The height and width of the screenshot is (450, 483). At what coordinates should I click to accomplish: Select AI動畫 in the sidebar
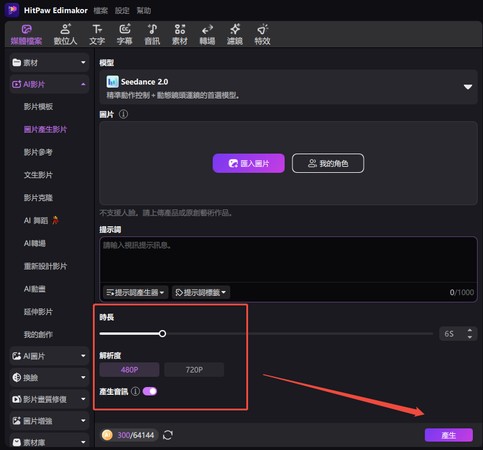(x=35, y=289)
